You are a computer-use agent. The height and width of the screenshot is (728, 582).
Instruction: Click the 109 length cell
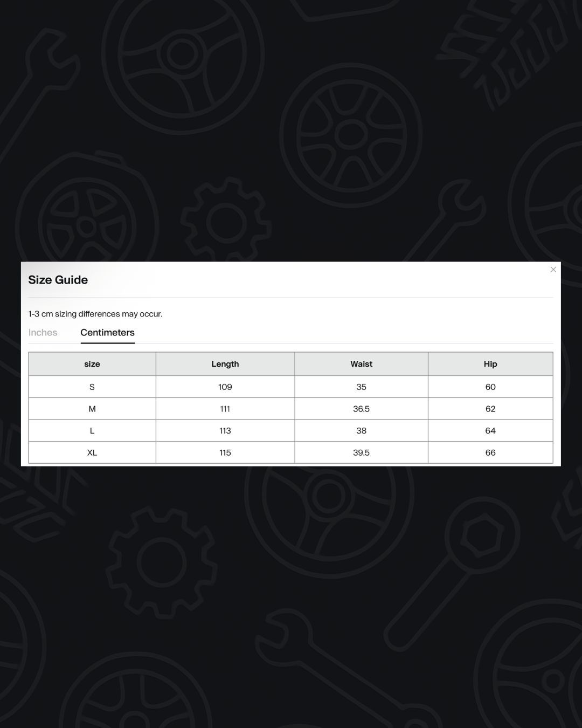pos(225,387)
